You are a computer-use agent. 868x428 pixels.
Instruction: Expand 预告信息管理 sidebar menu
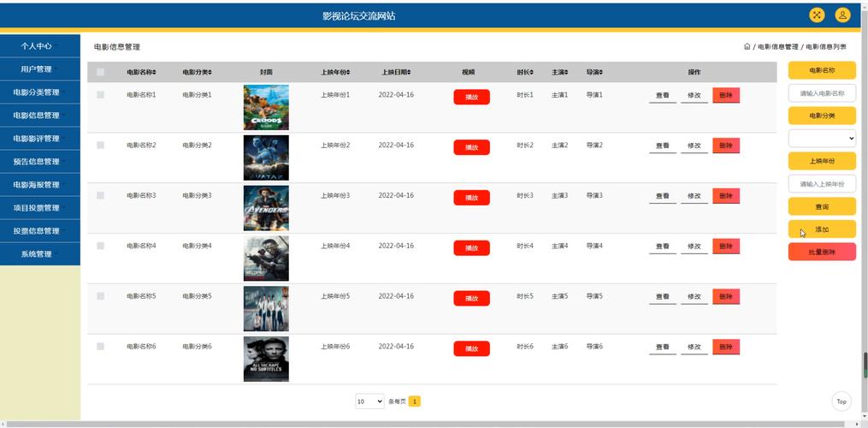(x=40, y=162)
